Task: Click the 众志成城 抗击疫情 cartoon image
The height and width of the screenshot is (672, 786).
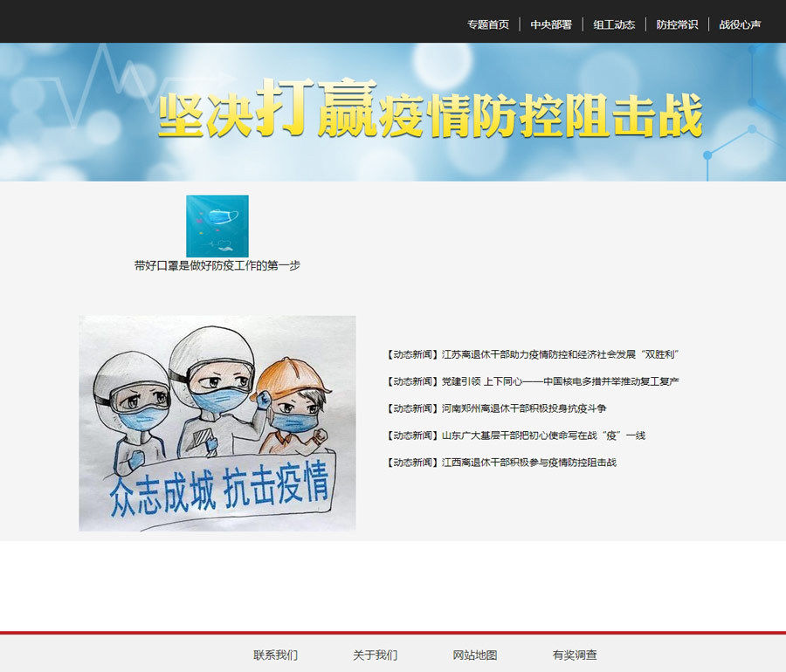Action: tap(217, 423)
